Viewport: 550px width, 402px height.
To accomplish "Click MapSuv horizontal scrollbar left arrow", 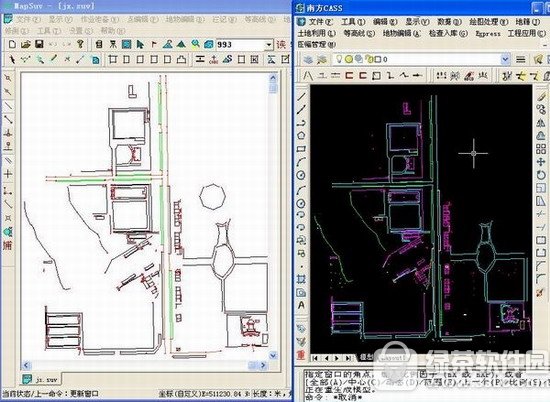I will [26, 365].
